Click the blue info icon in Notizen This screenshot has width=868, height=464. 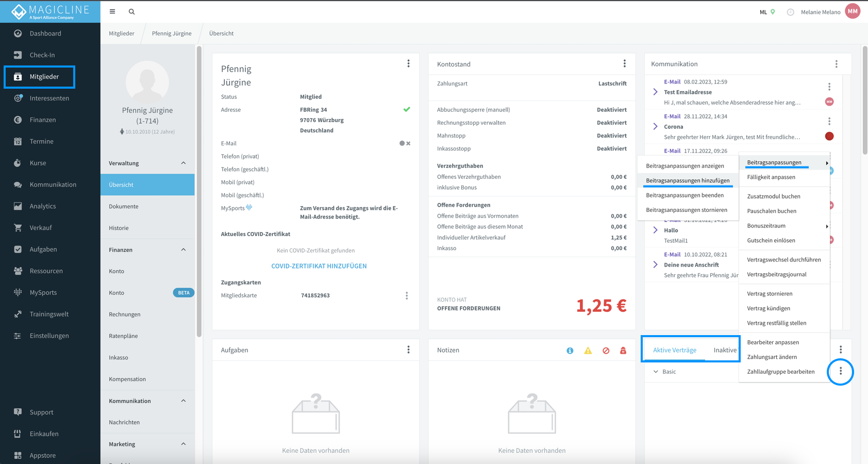tap(570, 351)
